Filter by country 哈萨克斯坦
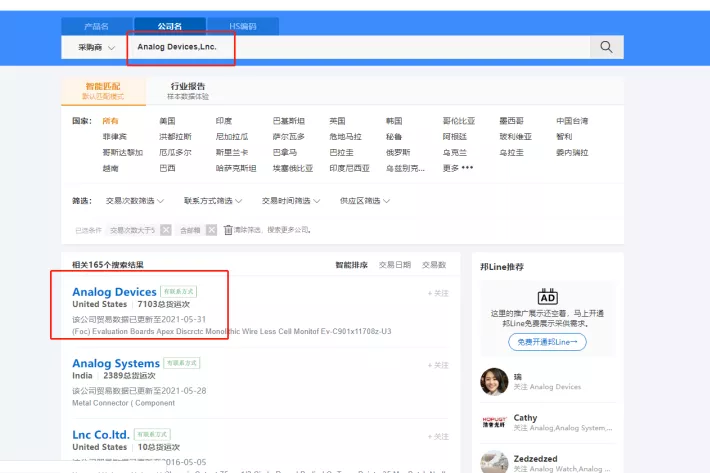This screenshot has width=710, height=473. pos(236,168)
